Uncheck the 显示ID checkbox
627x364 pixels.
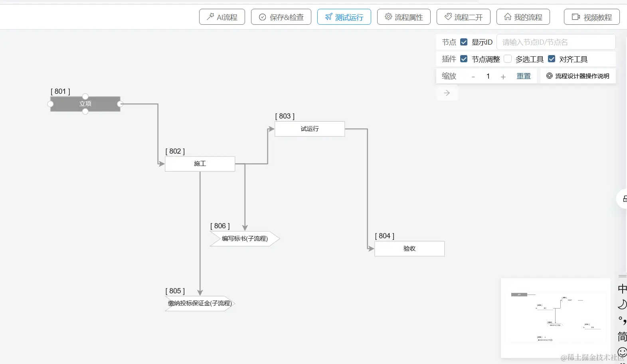[464, 42]
